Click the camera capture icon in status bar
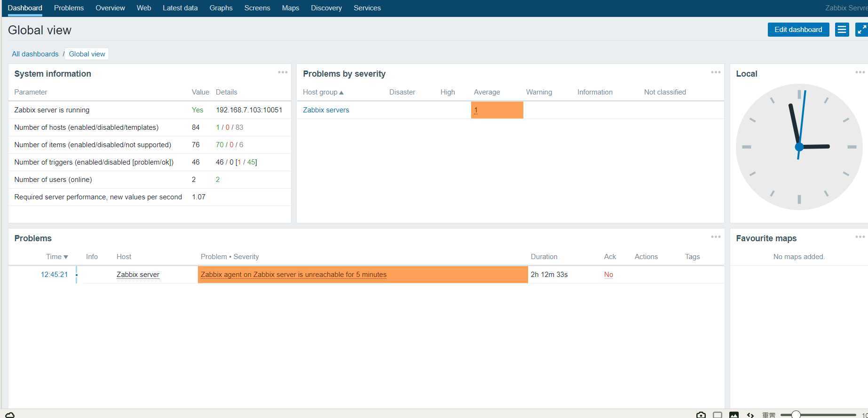868x418 pixels. [701, 415]
